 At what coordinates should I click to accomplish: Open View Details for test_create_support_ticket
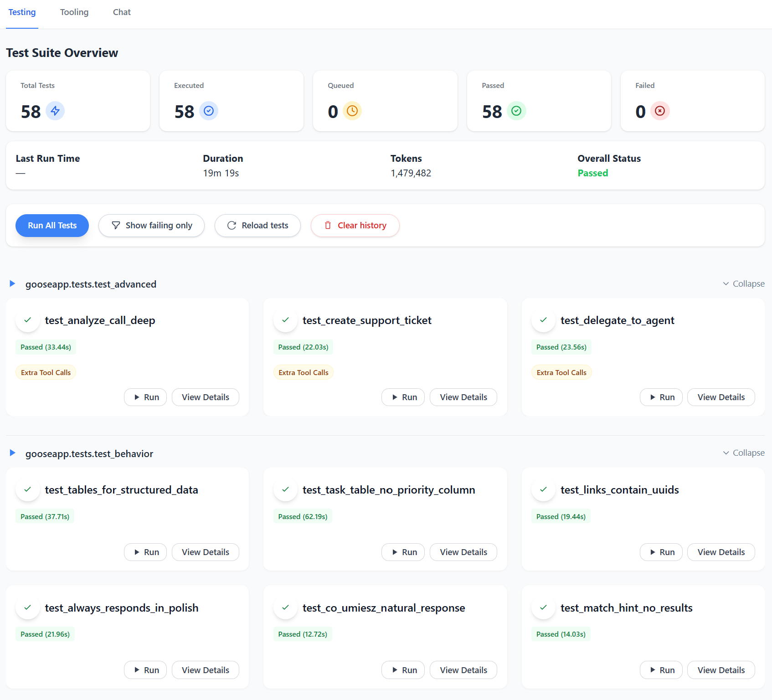point(463,397)
